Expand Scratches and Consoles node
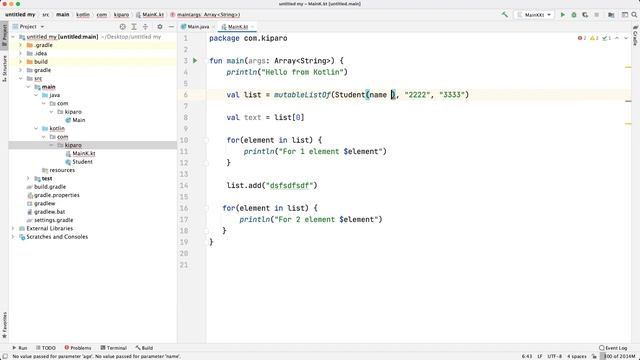Viewport: 640px width, 360px height. (x=13, y=237)
